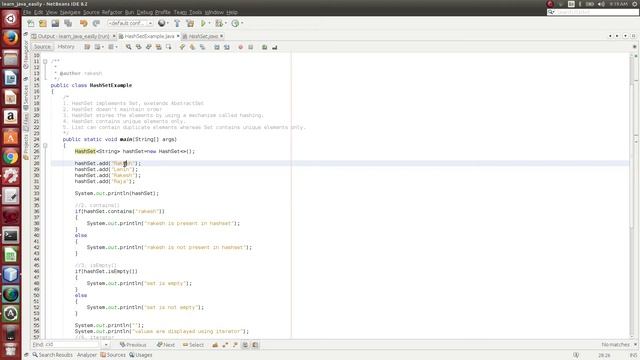Open the Refactor menu

[112, 12]
